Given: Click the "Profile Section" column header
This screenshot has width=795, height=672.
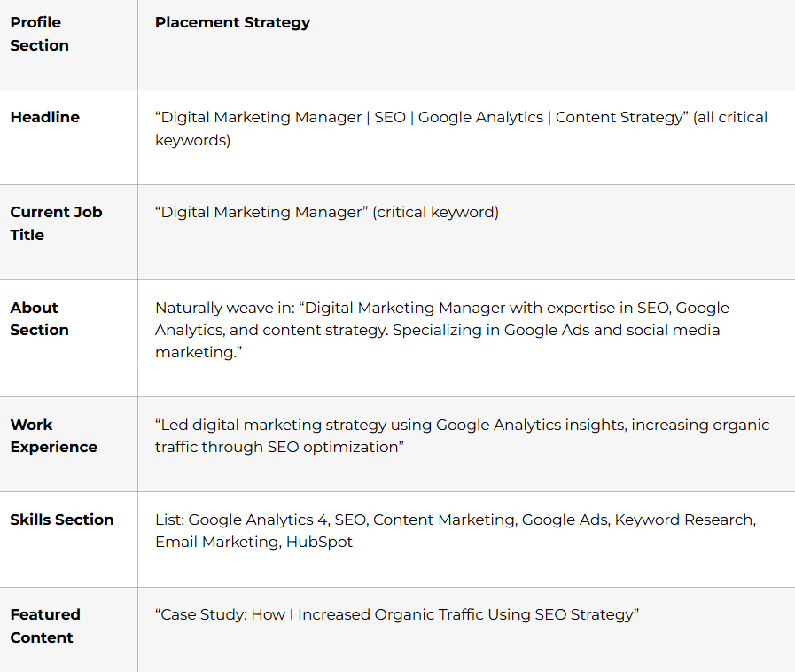Looking at the screenshot, I should click(x=39, y=34).
